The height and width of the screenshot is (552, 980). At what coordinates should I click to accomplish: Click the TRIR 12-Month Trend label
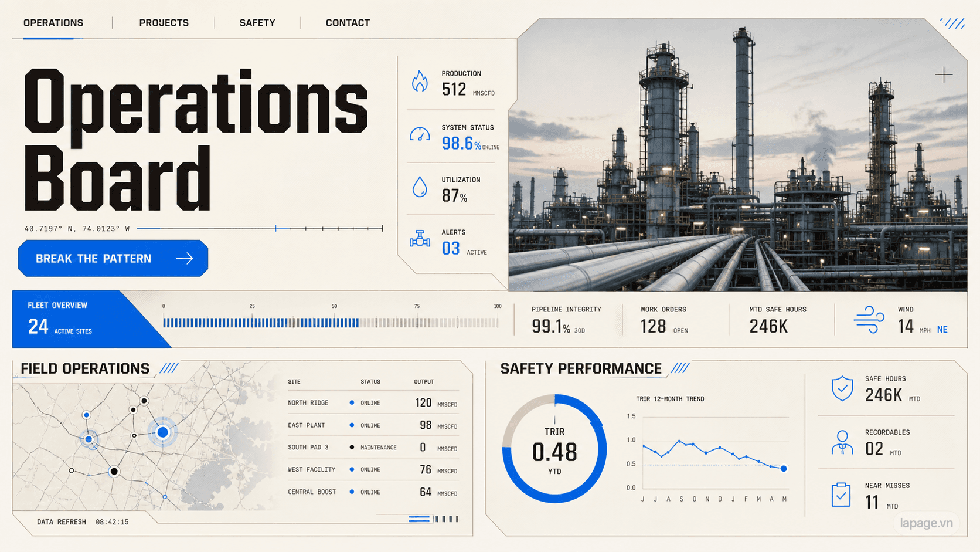click(670, 399)
